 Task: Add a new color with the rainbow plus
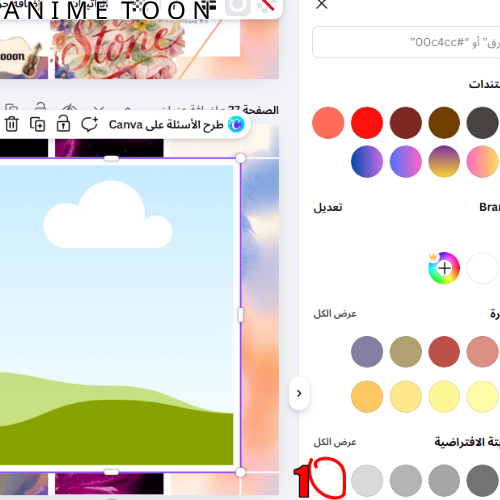(x=444, y=268)
